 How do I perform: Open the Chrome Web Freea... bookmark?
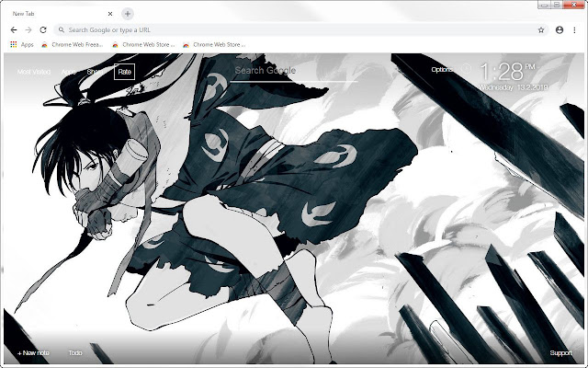72,45
